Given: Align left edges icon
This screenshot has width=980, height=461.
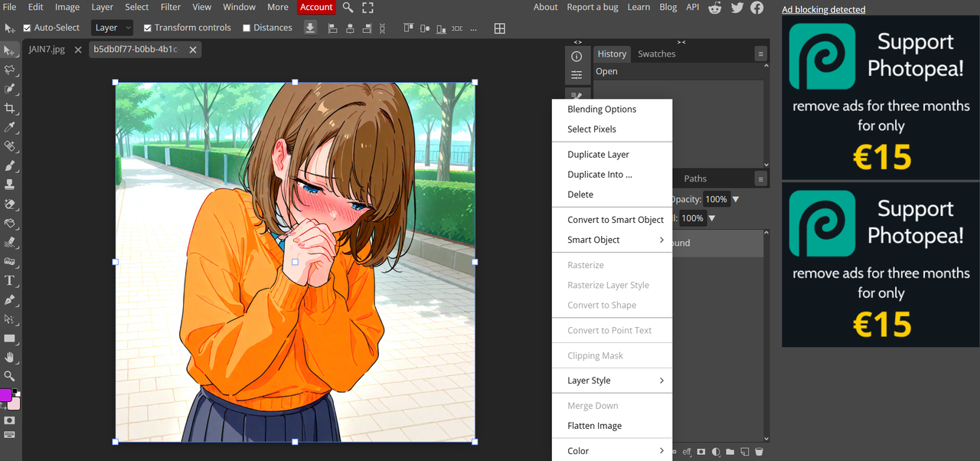Looking at the screenshot, I should tap(332, 28).
